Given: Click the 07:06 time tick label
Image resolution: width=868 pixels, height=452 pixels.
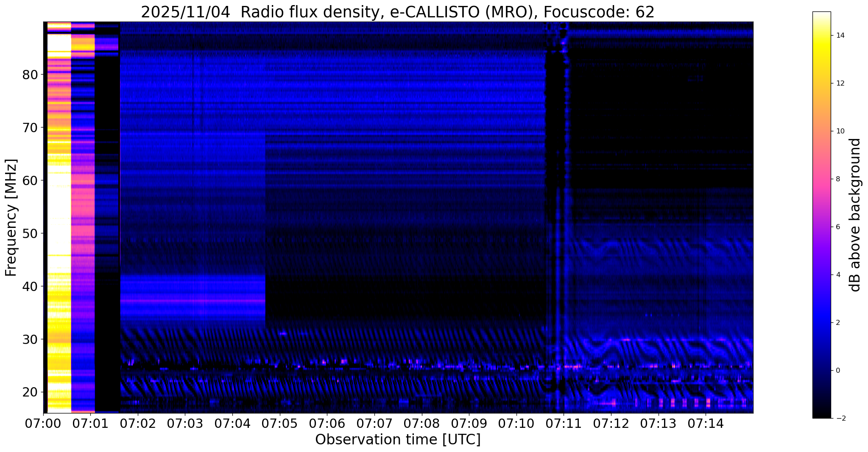Looking at the screenshot, I should [x=327, y=423].
